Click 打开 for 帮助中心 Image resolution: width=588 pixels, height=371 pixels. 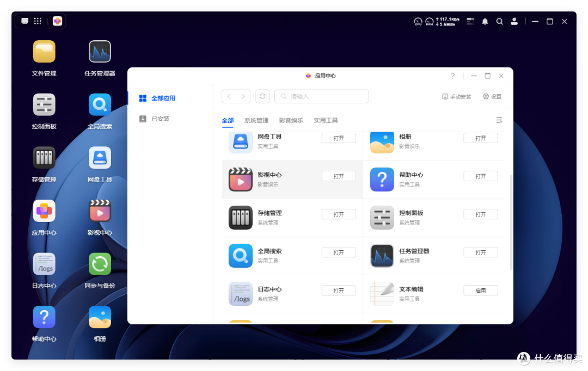pos(480,176)
